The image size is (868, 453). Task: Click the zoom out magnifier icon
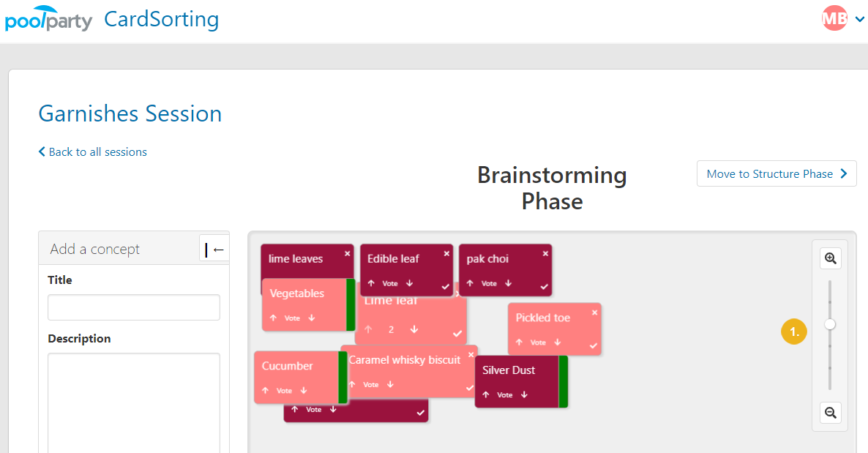831,413
